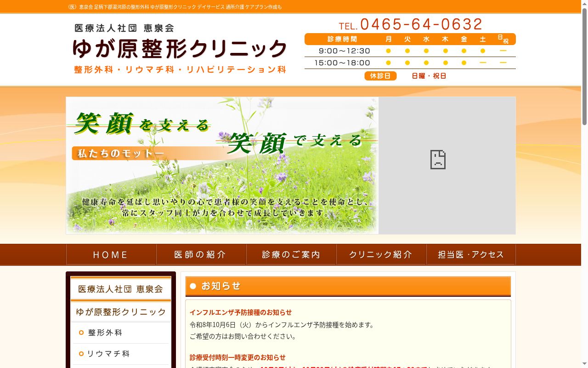Select the 担当医・アクセス navigation tab
The height and width of the screenshot is (368, 588).
[x=471, y=254]
